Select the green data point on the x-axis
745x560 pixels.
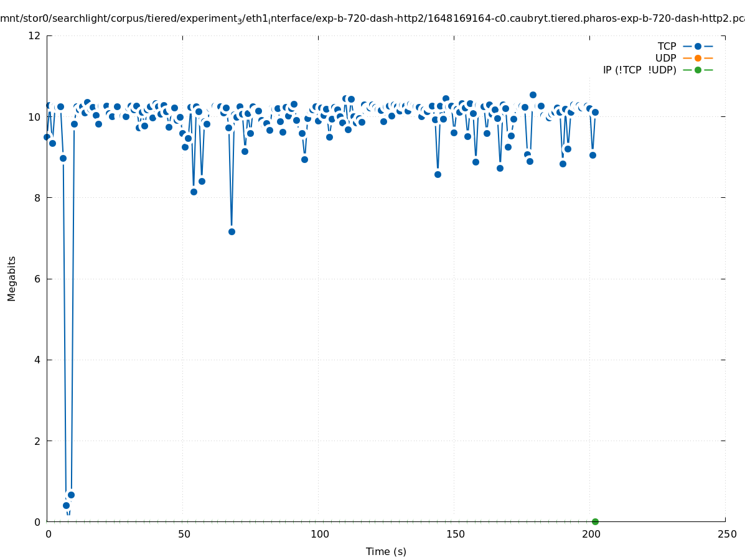(595, 521)
